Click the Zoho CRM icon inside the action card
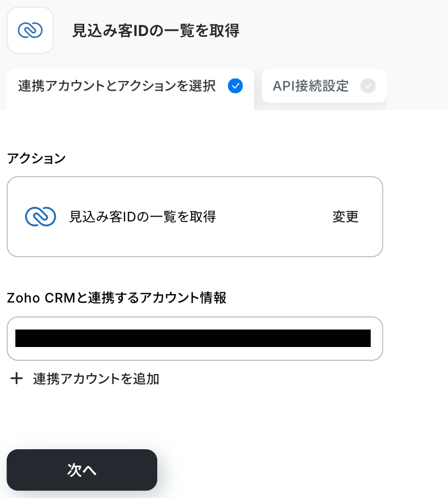 [41, 217]
